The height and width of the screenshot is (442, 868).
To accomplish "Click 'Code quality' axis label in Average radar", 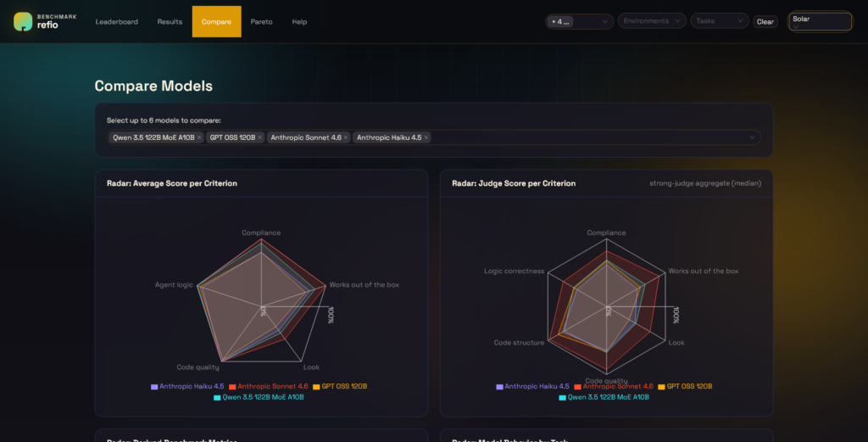I will point(198,367).
